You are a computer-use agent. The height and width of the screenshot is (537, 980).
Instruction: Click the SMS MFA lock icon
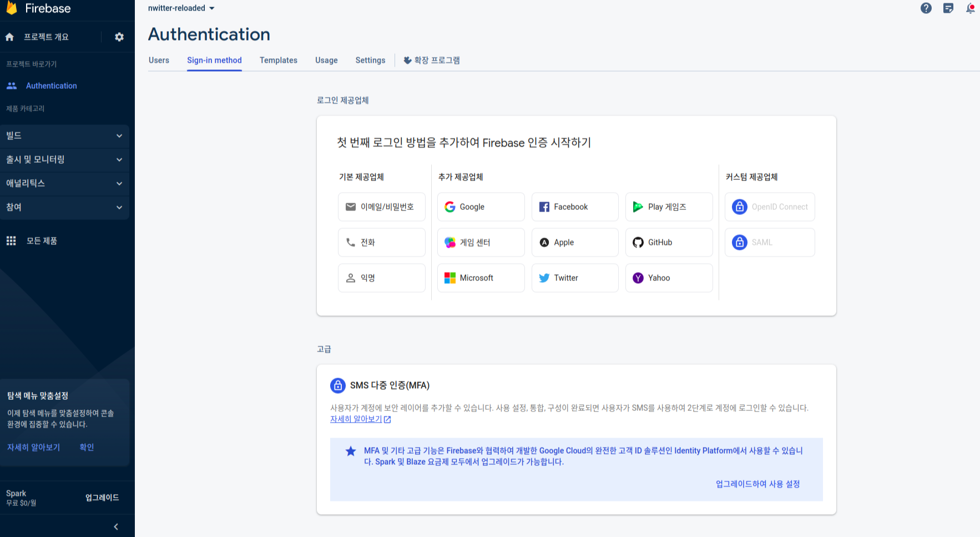coord(338,385)
